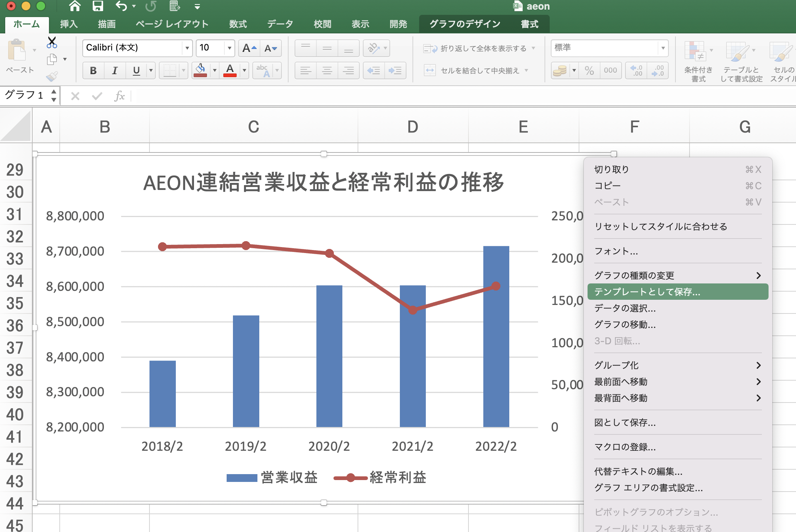Center text horizontally

[x=327, y=70]
